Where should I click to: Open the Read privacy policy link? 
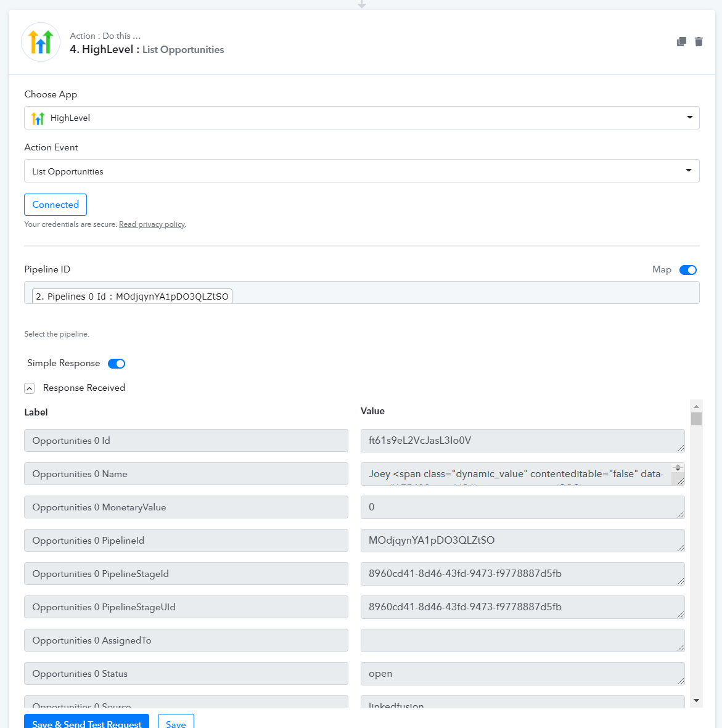point(152,224)
